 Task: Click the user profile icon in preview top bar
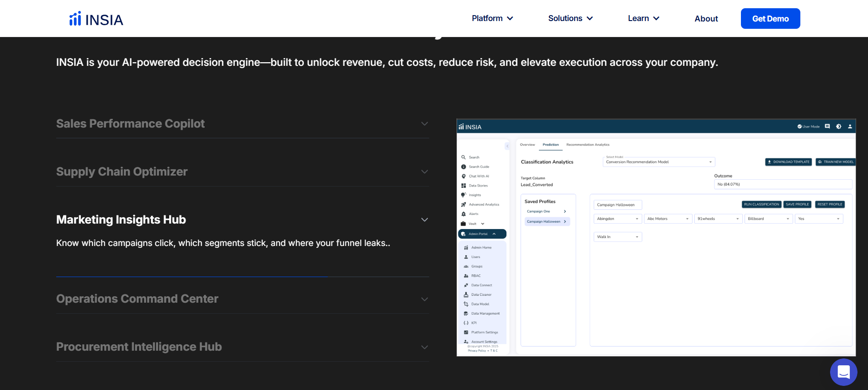click(x=850, y=127)
